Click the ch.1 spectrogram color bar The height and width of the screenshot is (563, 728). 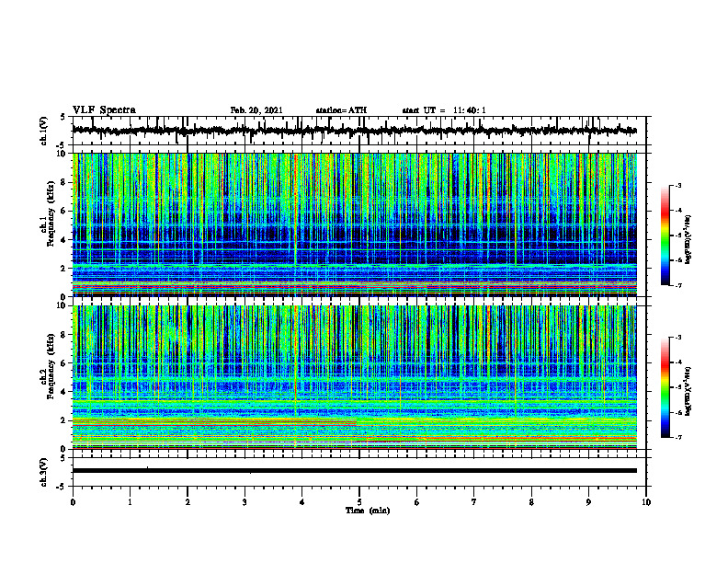pyautogui.click(x=665, y=236)
